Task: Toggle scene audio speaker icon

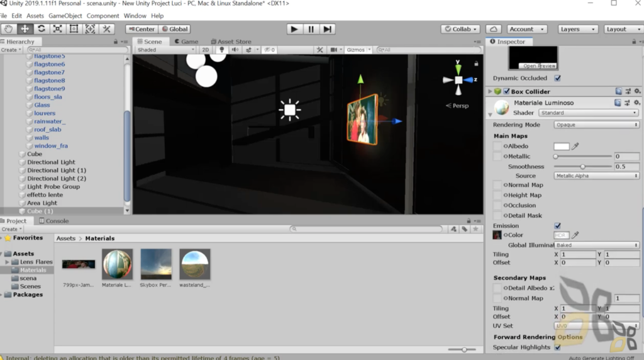Action: 235,50
